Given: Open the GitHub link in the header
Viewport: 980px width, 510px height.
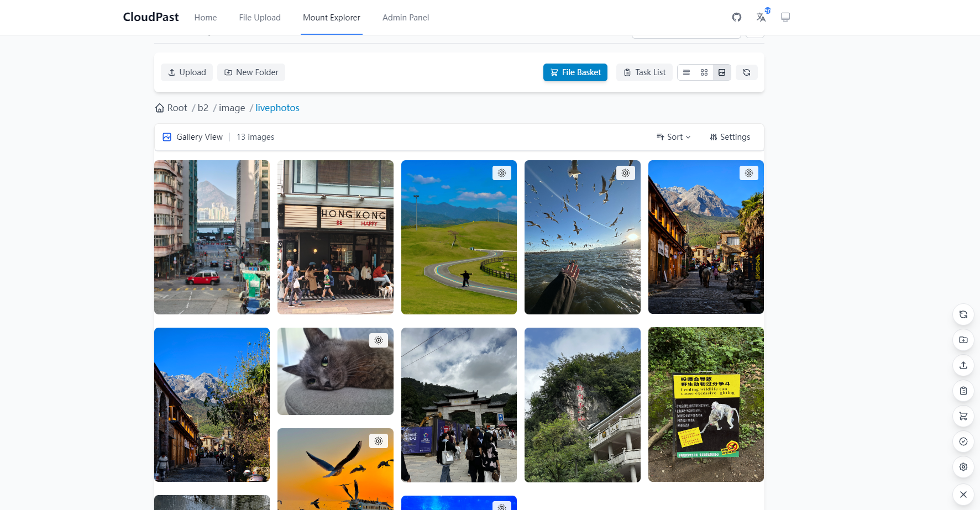Looking at the screenshot, I should (x=736, y=17).
